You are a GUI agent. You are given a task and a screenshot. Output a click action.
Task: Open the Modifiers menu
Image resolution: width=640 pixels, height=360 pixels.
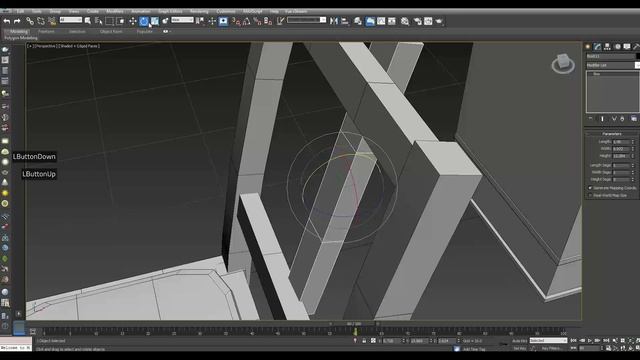[114, 11]
